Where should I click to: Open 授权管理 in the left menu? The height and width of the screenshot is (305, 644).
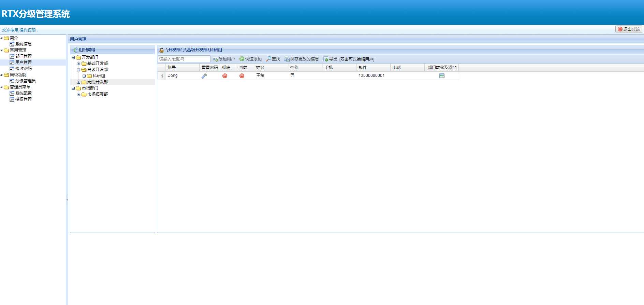tap(23, 99)
